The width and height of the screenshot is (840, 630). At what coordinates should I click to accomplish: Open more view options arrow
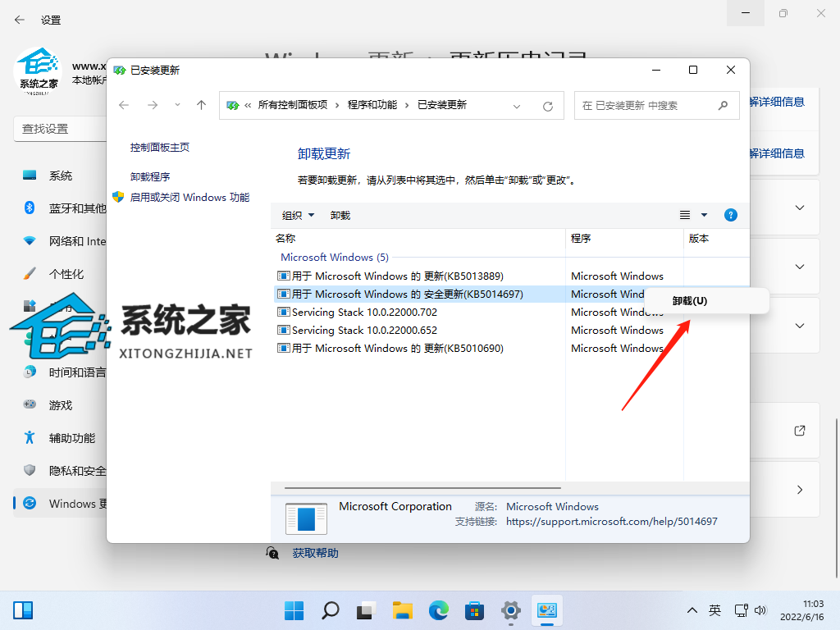[x=705, y=215]
